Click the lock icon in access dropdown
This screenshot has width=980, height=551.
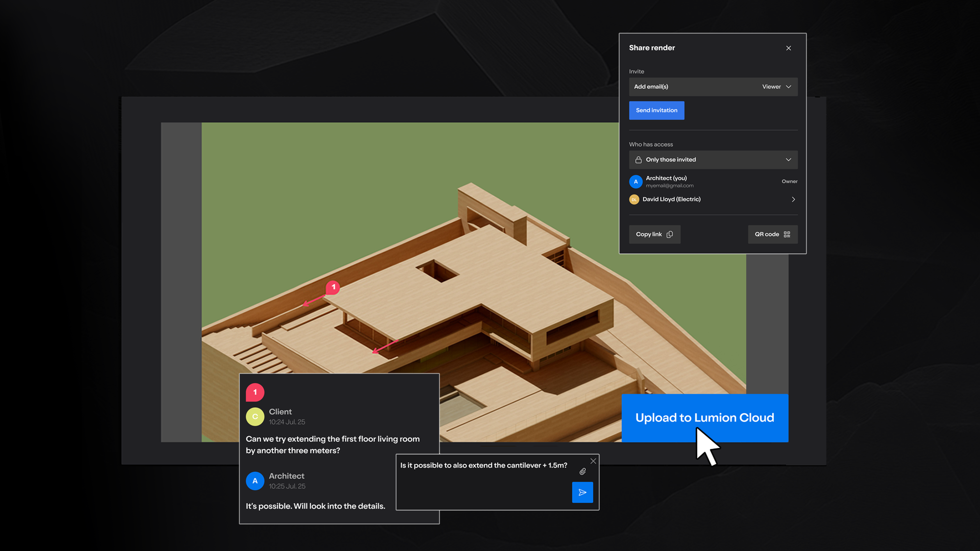(x=638, y=160)
